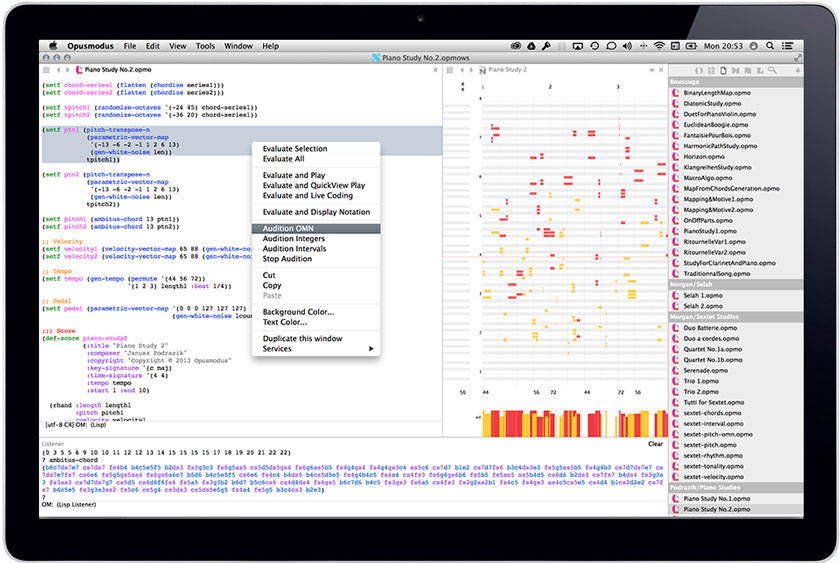The width and height of the screenshot is (840, 563).
Task: Select the Boussuge group header
Action: 736,82
